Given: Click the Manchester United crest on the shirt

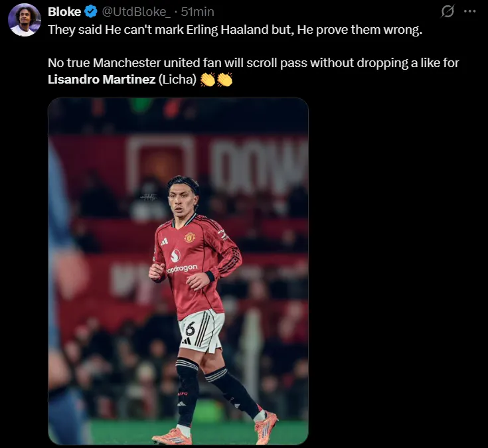Looking at the screenshot, I should [x=189, y=237].
